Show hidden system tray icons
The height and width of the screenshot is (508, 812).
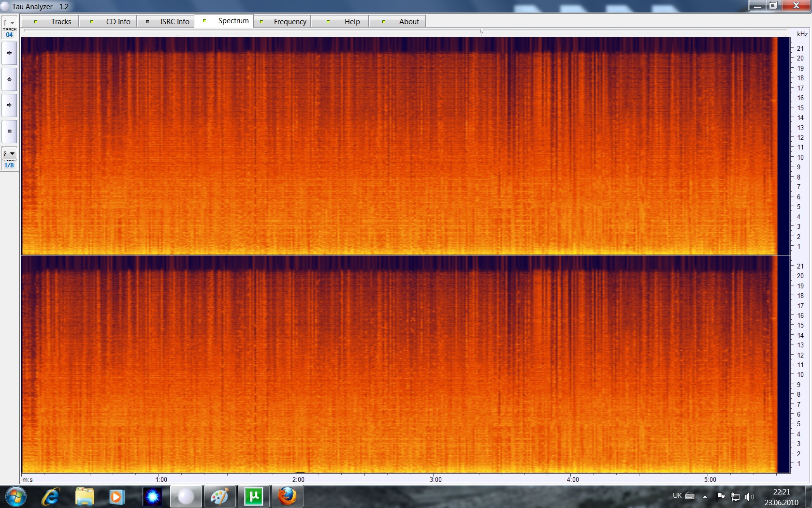[705, 496]
